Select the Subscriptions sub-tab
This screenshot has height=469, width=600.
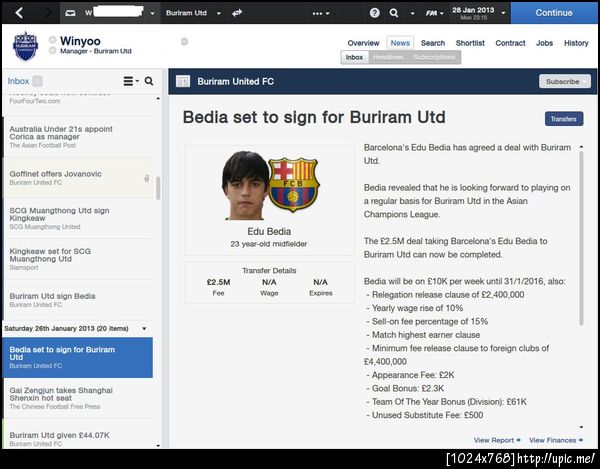pos(434,57)
